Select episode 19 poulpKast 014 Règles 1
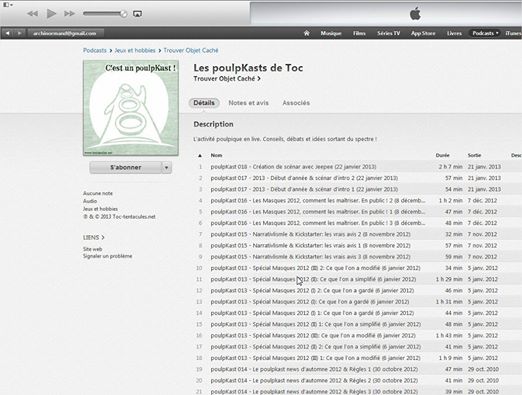The height and width of the screenshot is (395, 522). click(357, 369)
